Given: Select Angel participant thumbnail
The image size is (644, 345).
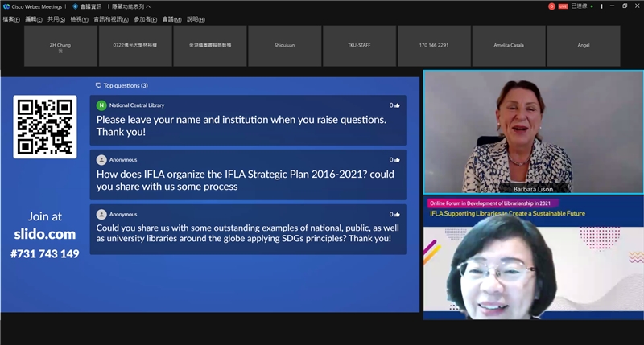Looking at the screenshot, I should tap(584, 46).
